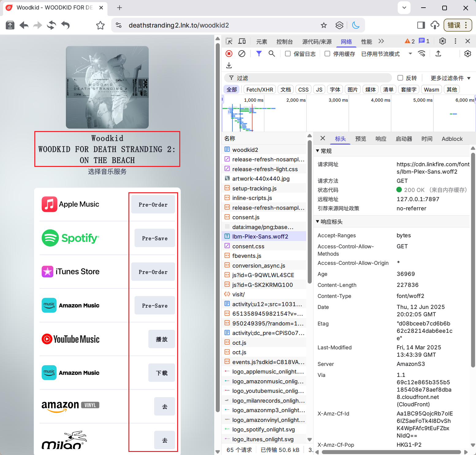476x455 pixels.
Task: Go back to previous page
Action: [x=24, y=25]
